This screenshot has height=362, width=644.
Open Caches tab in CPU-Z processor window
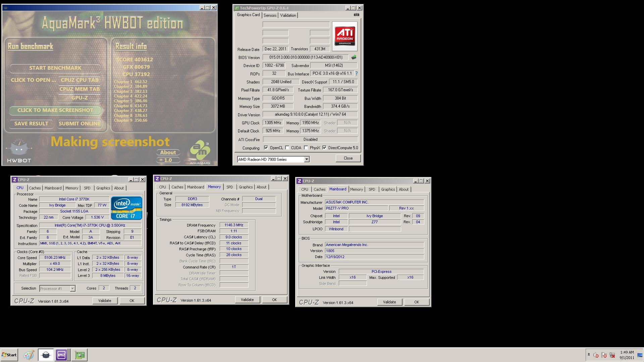coord(35,188)
